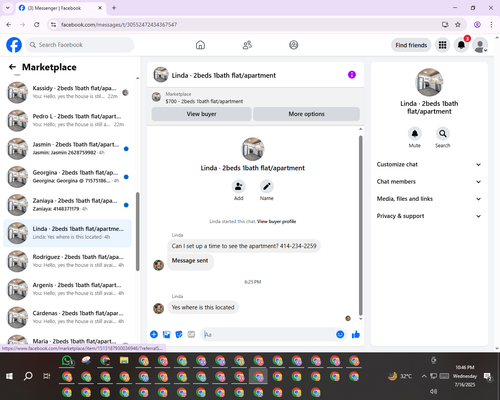This screenshot has height=400, width=500.
Task: Open conversation info purple icon
Action: click(352, 75)
